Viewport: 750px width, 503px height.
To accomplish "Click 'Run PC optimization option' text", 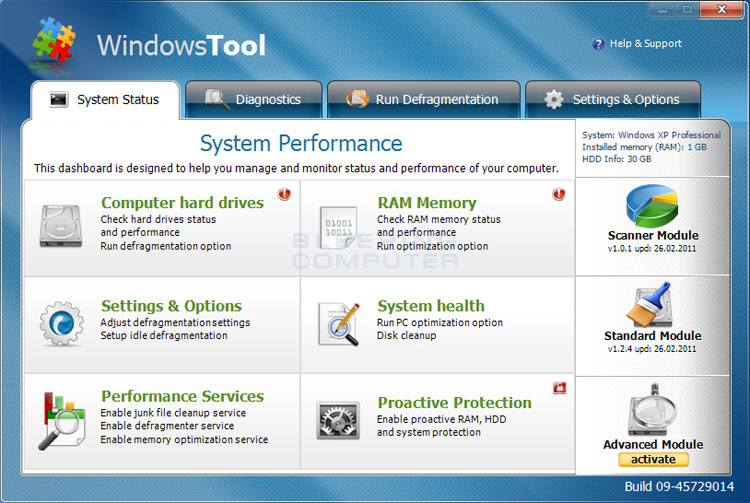I will (440, 323).
